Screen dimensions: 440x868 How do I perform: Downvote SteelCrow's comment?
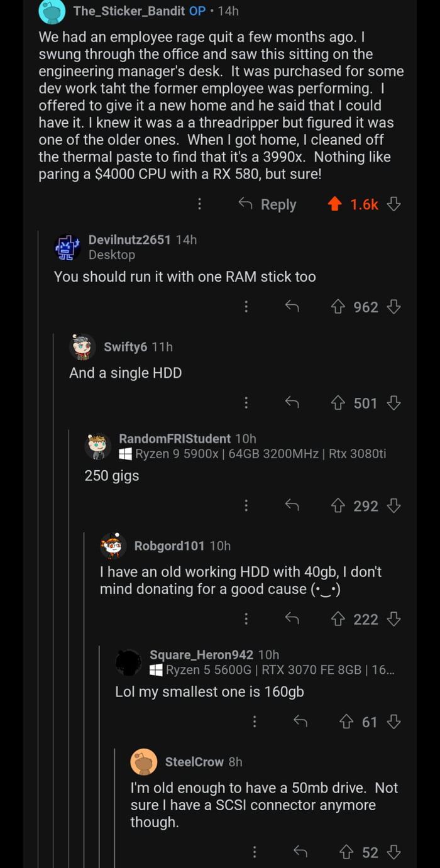[x=394, y=852]
